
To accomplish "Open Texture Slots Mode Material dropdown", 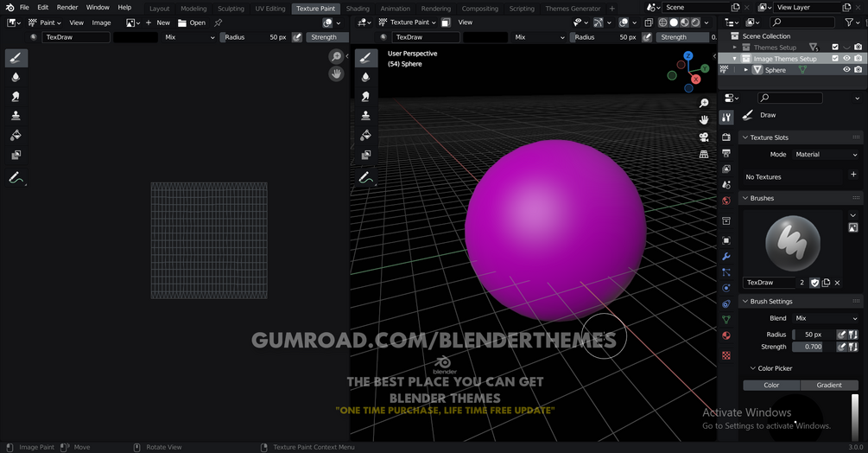I will pyautogui.click(x=826, y=155).
